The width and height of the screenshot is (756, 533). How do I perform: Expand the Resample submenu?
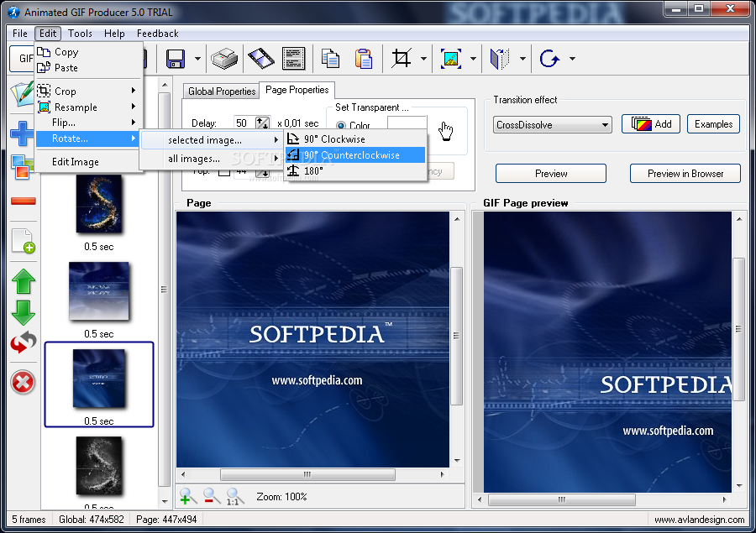click(89, 107)
